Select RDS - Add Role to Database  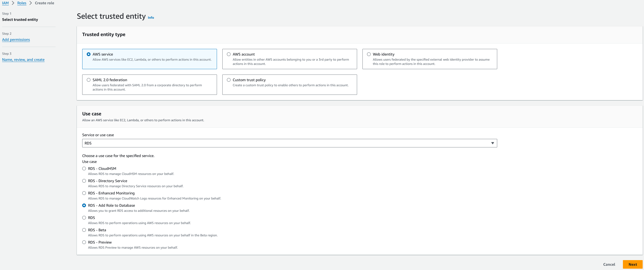pos(84,205)
